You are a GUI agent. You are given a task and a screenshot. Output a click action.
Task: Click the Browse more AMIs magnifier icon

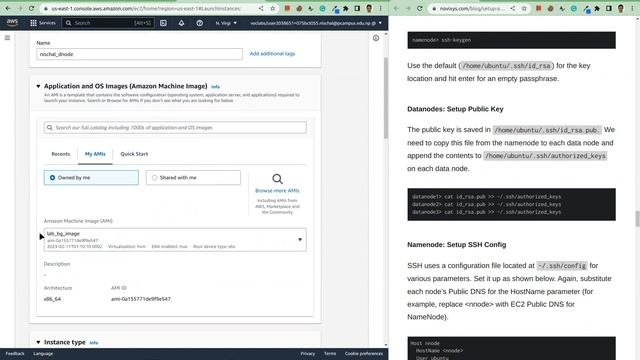tap(277, 179)
